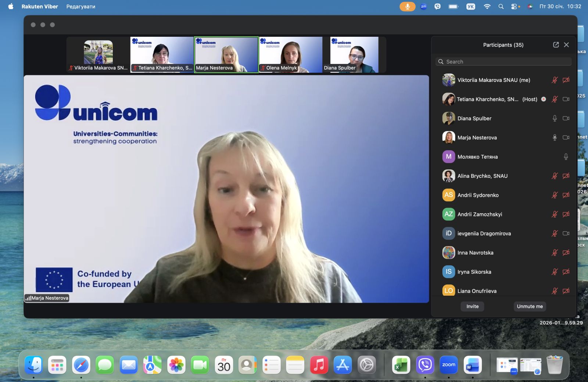588x382 pixels.
Task: Expand the УК keyboard input source menu
Action: coord(470,7)
